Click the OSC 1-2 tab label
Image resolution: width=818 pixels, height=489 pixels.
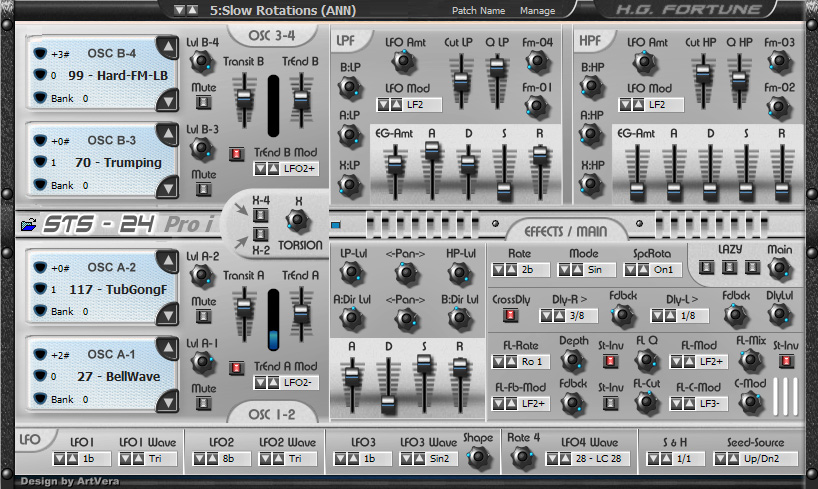pos(272,414)
